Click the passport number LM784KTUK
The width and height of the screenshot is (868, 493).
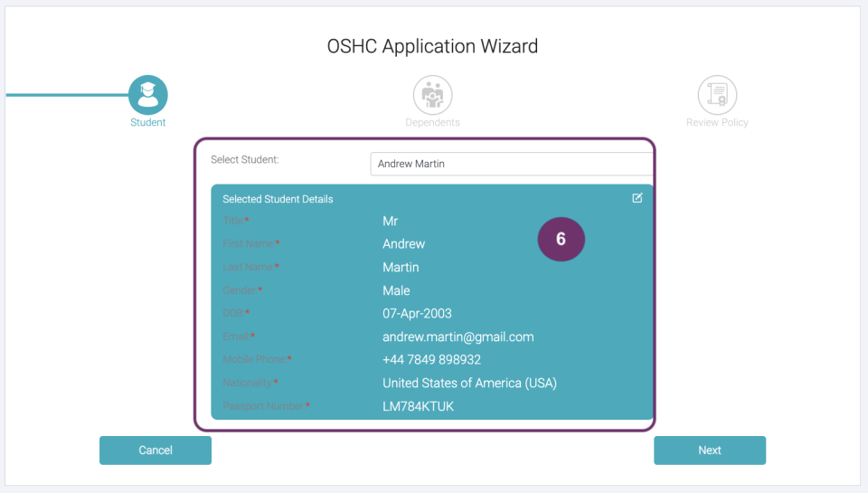pyautogui.click(x=418, y=407)
